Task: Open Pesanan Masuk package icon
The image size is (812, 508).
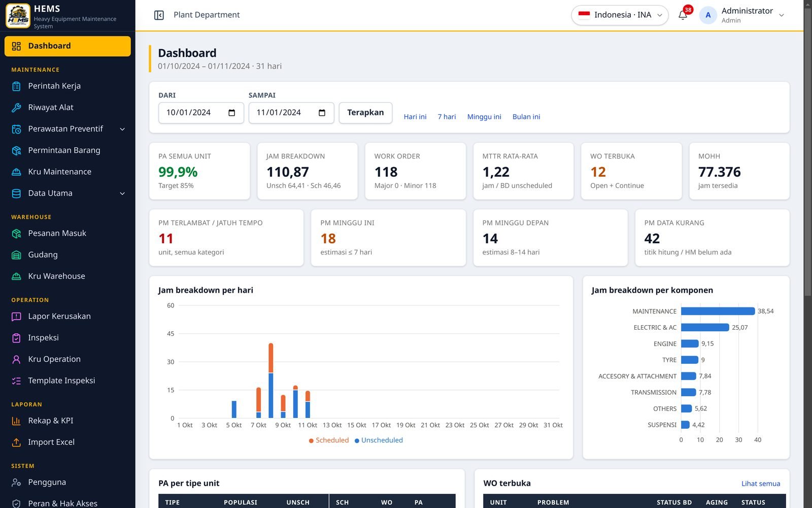Action: [16, 234]
